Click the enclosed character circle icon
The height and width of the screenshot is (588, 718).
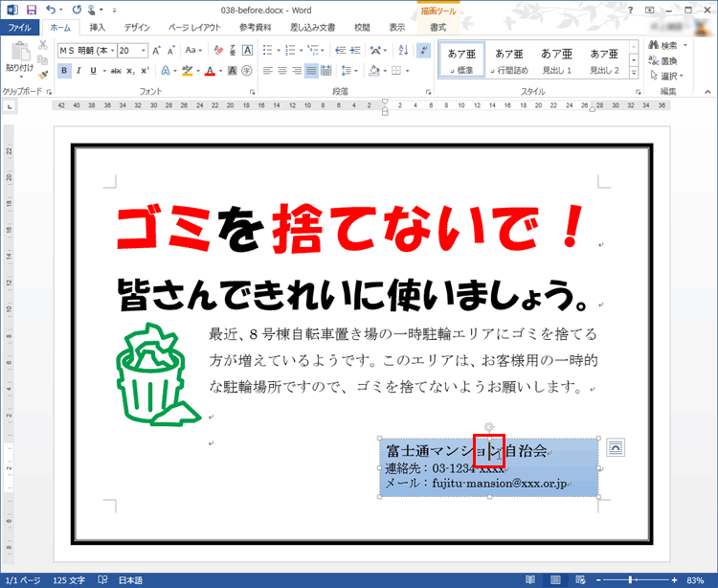coord(247,71)
